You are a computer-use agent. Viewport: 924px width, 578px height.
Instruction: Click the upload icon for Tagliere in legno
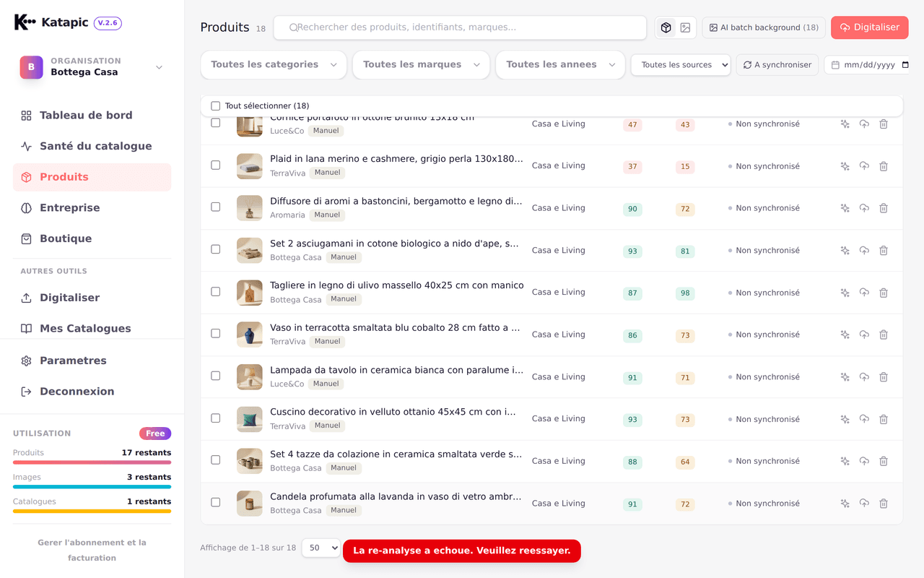point(864,293)
